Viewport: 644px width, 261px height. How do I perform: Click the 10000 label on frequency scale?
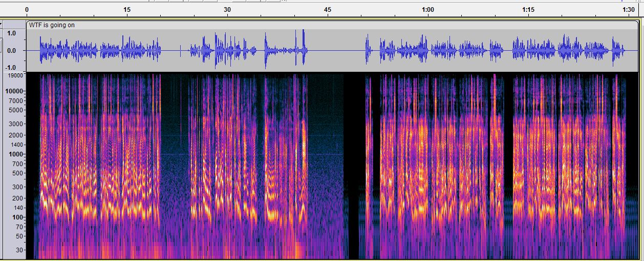point(15,91)
